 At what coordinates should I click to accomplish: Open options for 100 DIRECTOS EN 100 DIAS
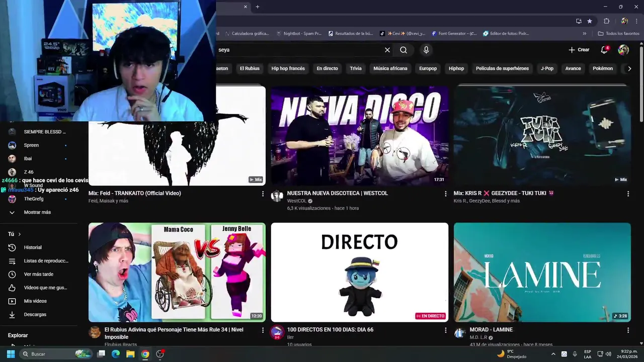(445, 330)
